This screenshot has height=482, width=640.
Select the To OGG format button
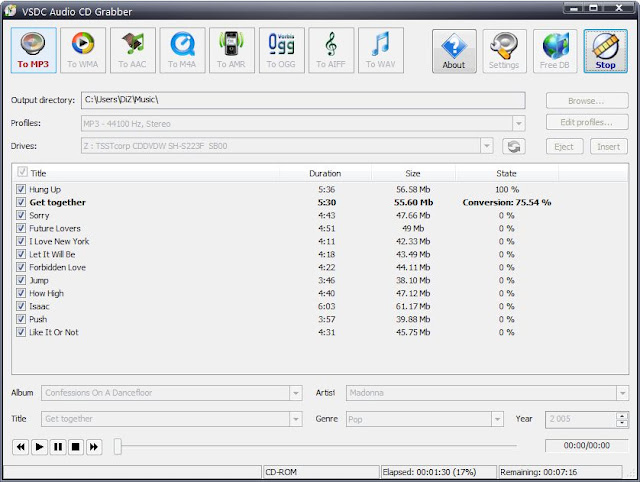pyautogui.click(x=281, y=50)
